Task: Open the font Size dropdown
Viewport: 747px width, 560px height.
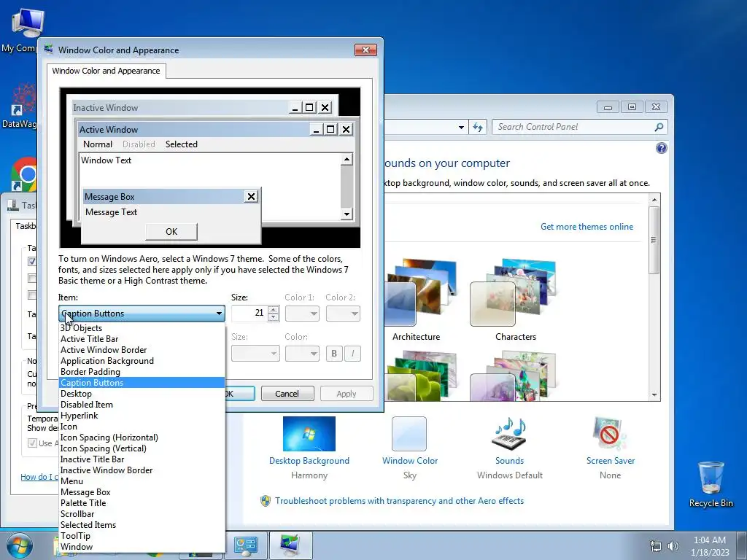Action: click(x=255, y=354)
